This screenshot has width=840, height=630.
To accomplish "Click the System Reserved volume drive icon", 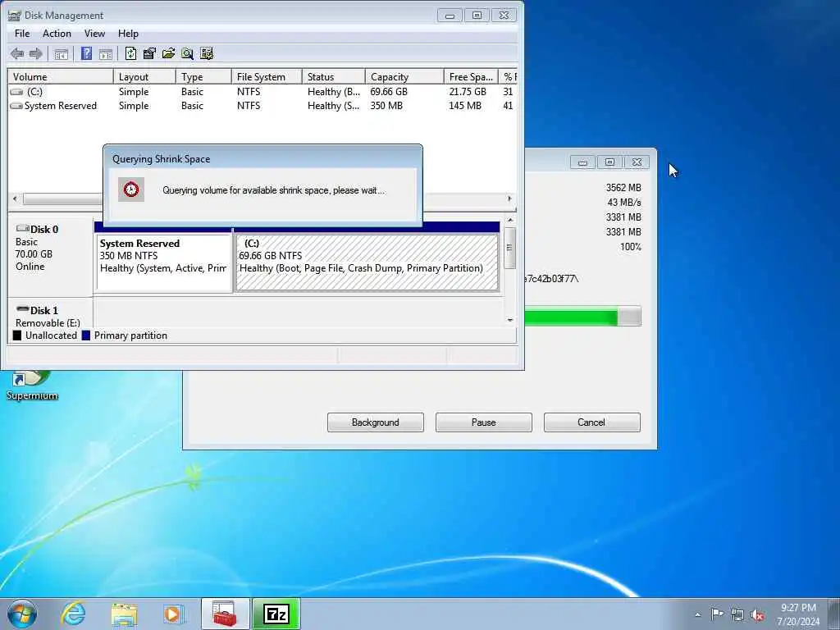I will 16,106.
